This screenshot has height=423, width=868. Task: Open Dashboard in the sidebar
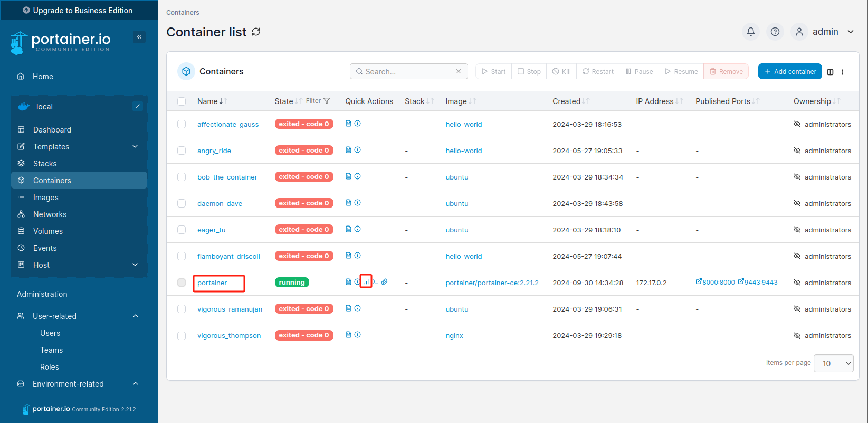(x=52, y=130)
